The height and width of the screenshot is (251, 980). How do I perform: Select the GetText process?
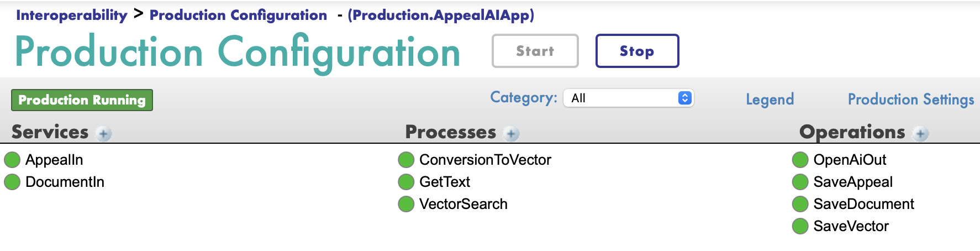point(445,182)
